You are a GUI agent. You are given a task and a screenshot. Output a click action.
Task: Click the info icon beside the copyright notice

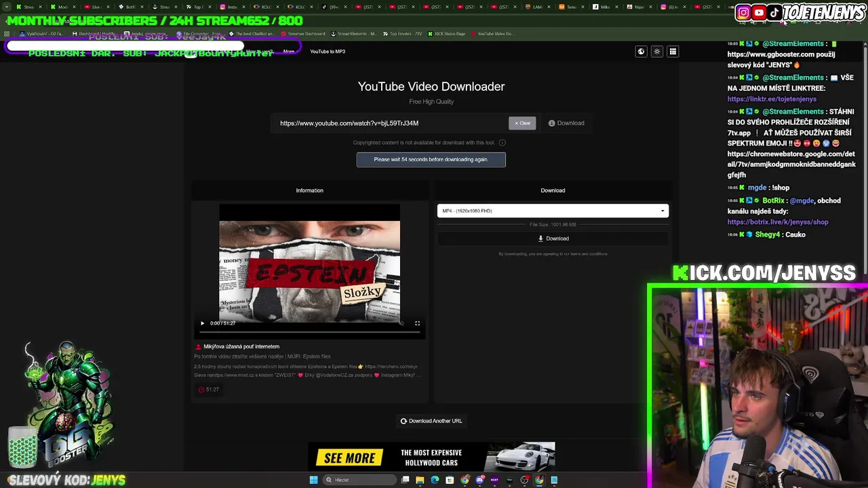click(502, 143)
